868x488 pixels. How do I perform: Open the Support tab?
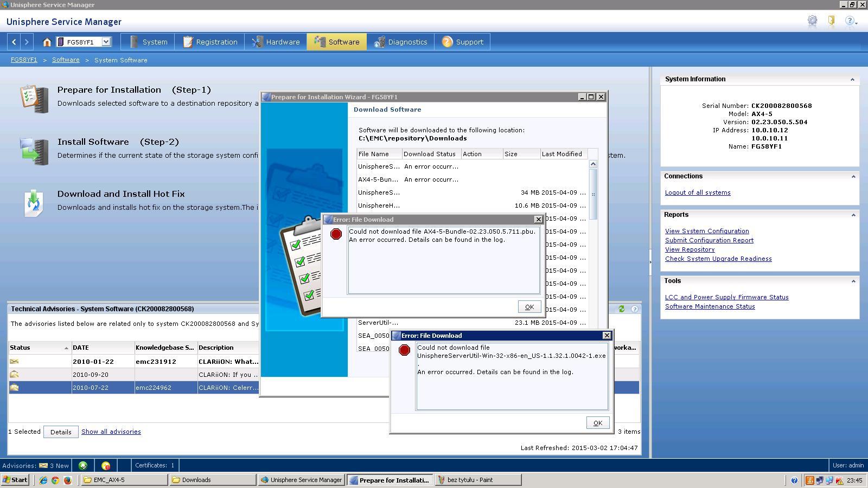[462, 42]
